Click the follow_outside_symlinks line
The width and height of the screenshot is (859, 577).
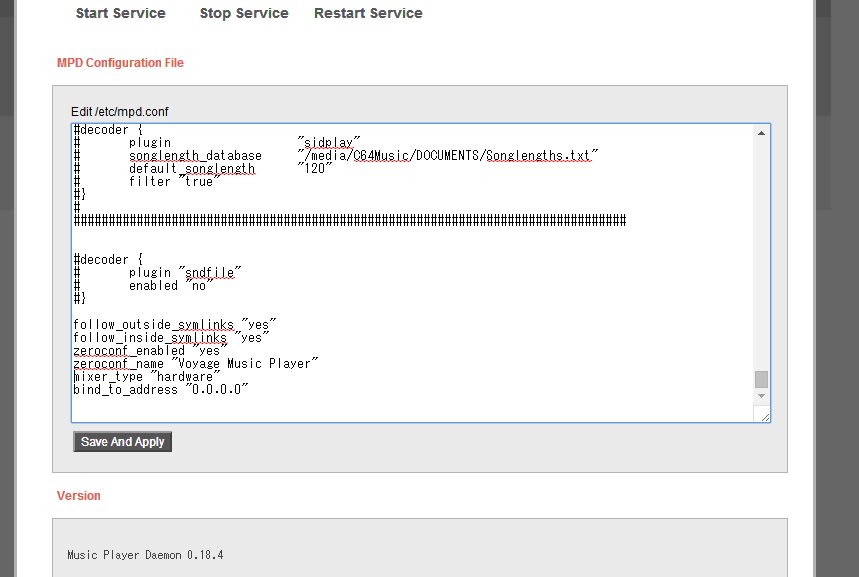point(174,325)
